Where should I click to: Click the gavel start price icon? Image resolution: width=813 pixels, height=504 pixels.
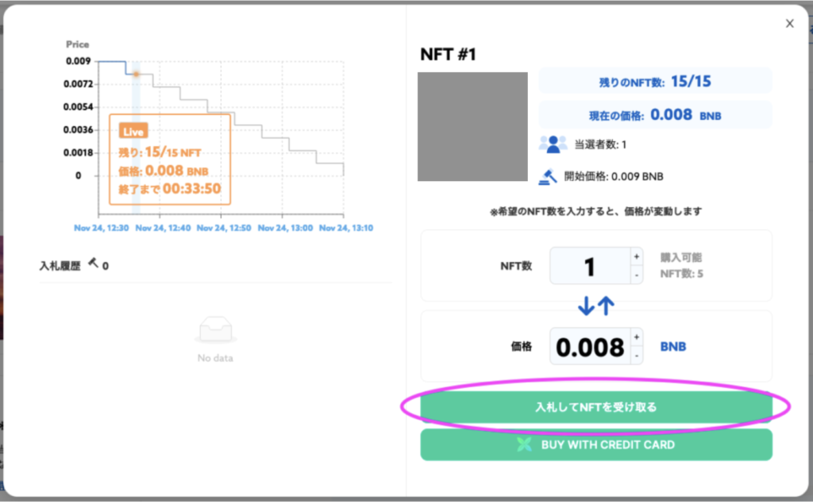[548, 177]
